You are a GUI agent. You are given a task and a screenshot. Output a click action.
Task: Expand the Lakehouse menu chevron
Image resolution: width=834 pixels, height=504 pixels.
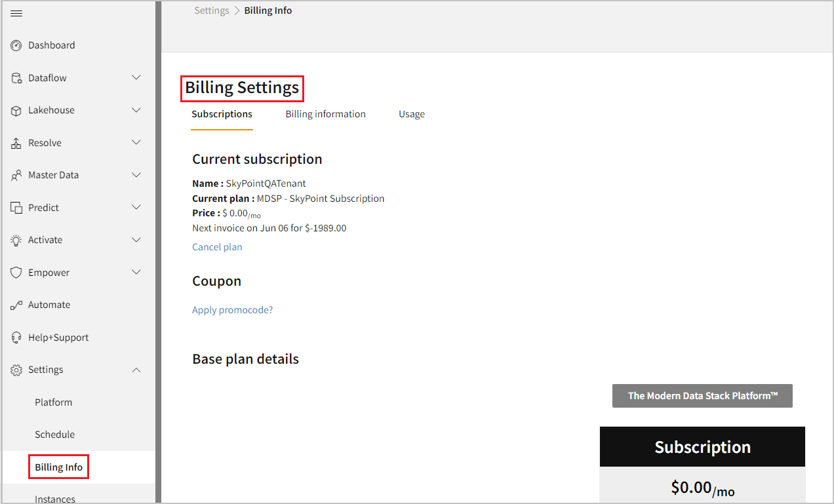pos(136,110)
